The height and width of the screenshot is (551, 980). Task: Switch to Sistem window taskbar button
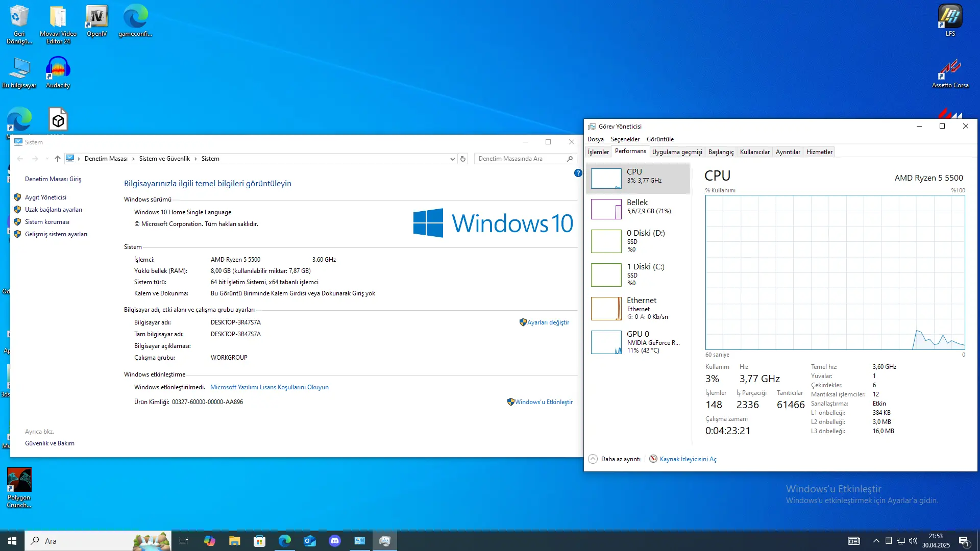(x=360, y=541)
